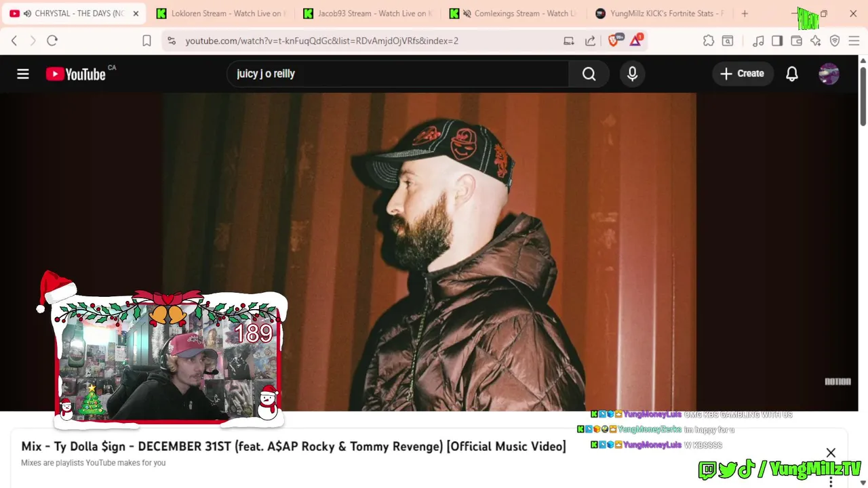Open the browser main menu
The image size is (868, 488).
(x=854, y=41)
